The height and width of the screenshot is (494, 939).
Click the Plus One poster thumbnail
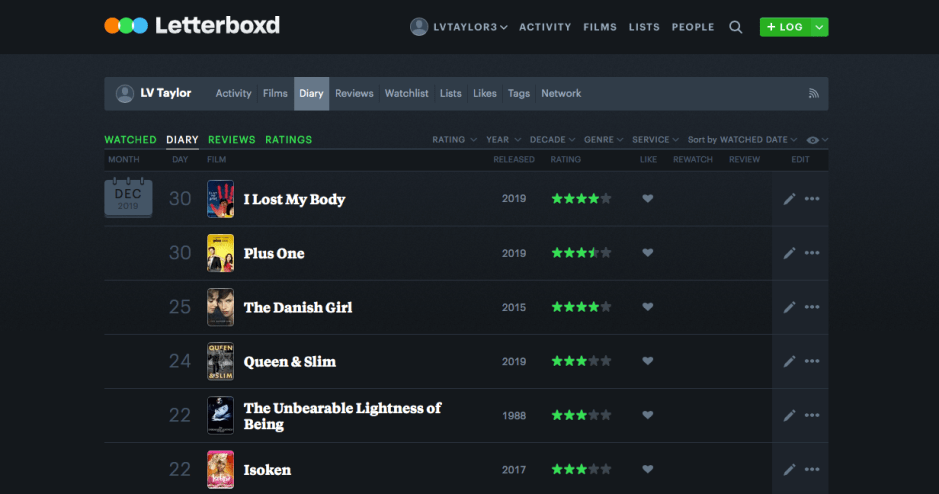pyautogui.click(x=220, y=253)
